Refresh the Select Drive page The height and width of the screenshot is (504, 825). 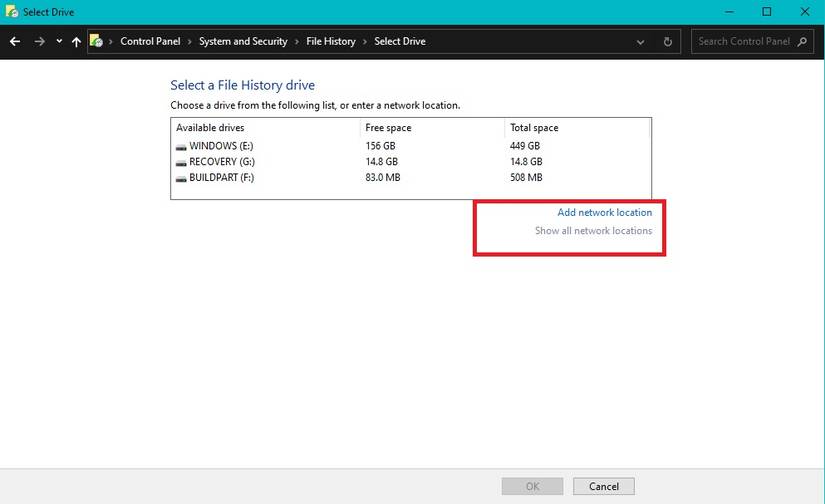668,42
